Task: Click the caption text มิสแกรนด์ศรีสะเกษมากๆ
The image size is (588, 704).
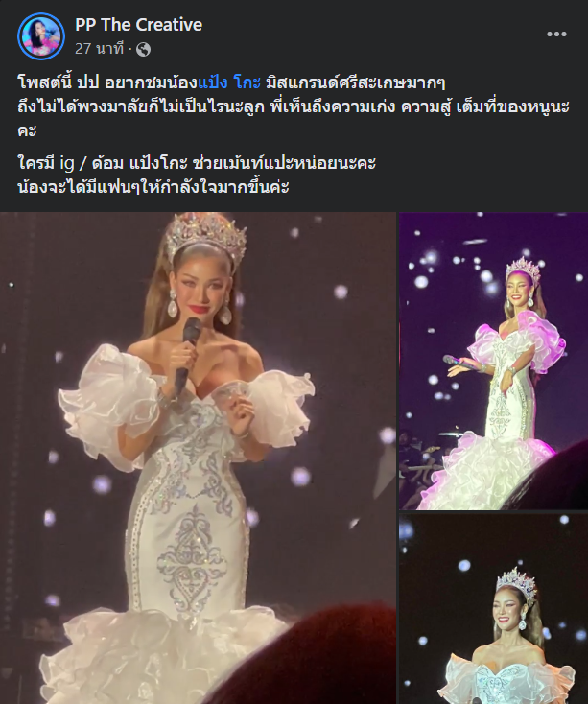Action: [355, 82]
